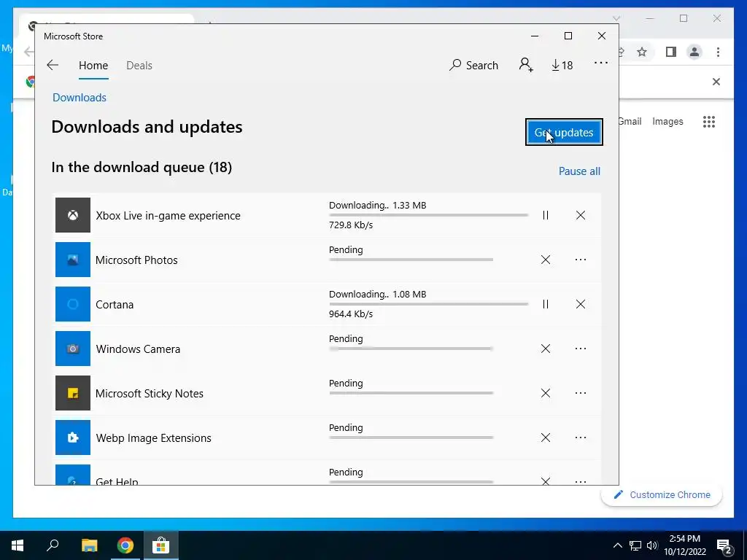Open Images link in Chrome window
The image size is (747, 560).
pyautogui.click(x=667, y=122)
